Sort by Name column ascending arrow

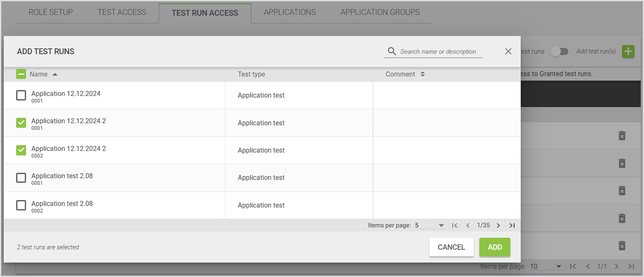pyautogui.click(x=55, y=74)
